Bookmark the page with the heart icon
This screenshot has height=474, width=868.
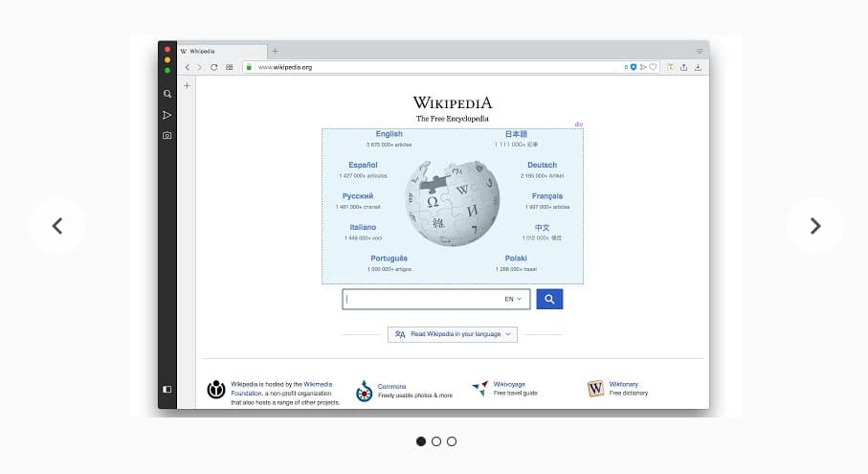pyautogui.click(x=653, y=67)
